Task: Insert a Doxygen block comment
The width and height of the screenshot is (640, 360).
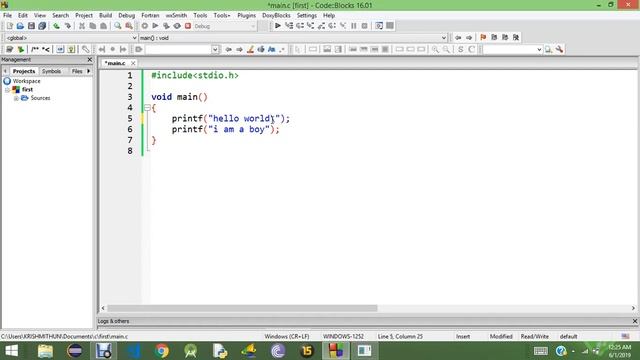Action: 35,49
